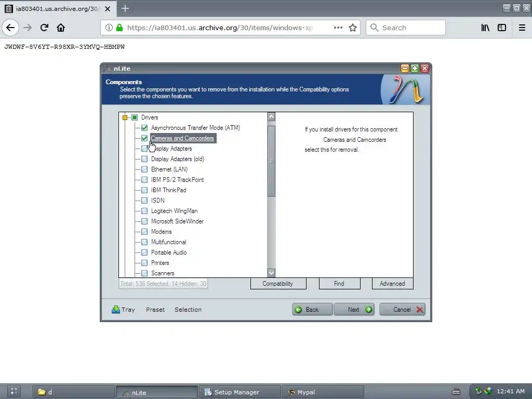Screen dimensions: 532x399
Task: Reload the page with the refresh icon
Action: coord(44,28)
